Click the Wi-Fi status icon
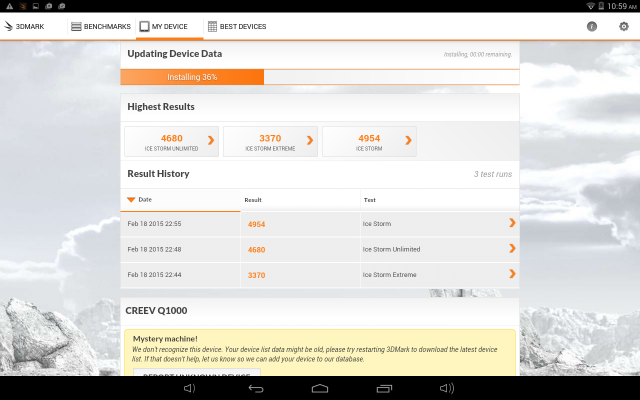The height and width of the screenshot is (400, 640). [x=590, y=6]
